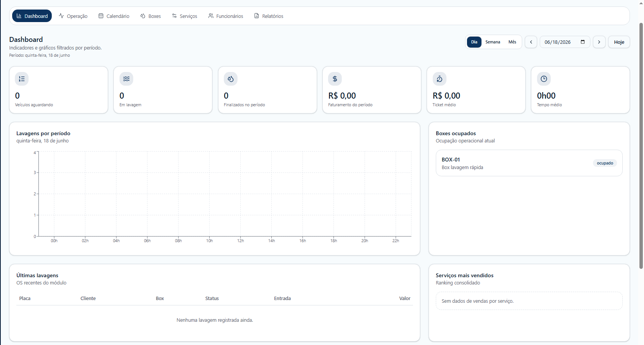This screenshot has height=345, width=644.
Task: Click the 'Faturamento do período' label
Action: click(350, 105)
